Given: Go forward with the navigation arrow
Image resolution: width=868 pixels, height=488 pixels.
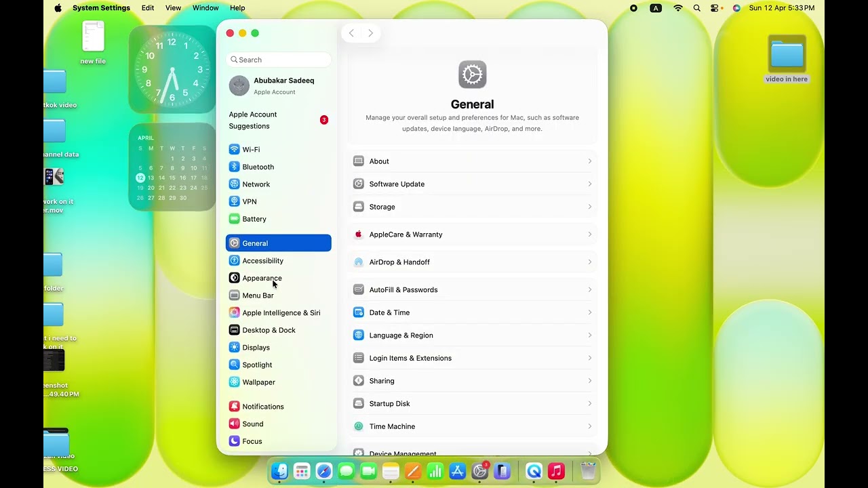Looking at the screenshot, I should (x=370, y=33).
